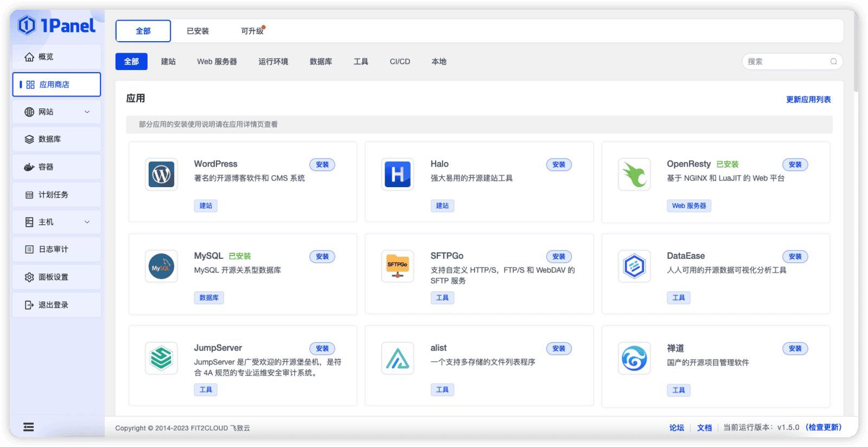Switch to the top 全部 tab
Viewport: 868px width, 447px height.
coord(143,31)
